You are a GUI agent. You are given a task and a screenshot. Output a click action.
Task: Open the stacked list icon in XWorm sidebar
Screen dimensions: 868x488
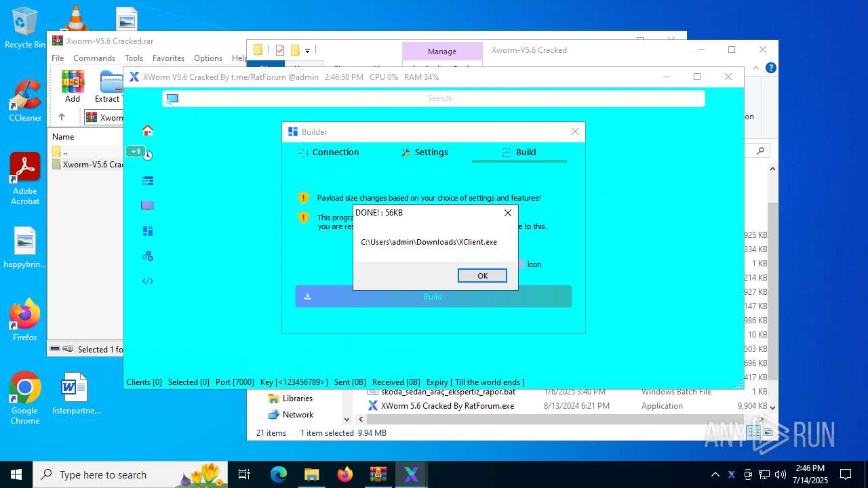point(148,180)
